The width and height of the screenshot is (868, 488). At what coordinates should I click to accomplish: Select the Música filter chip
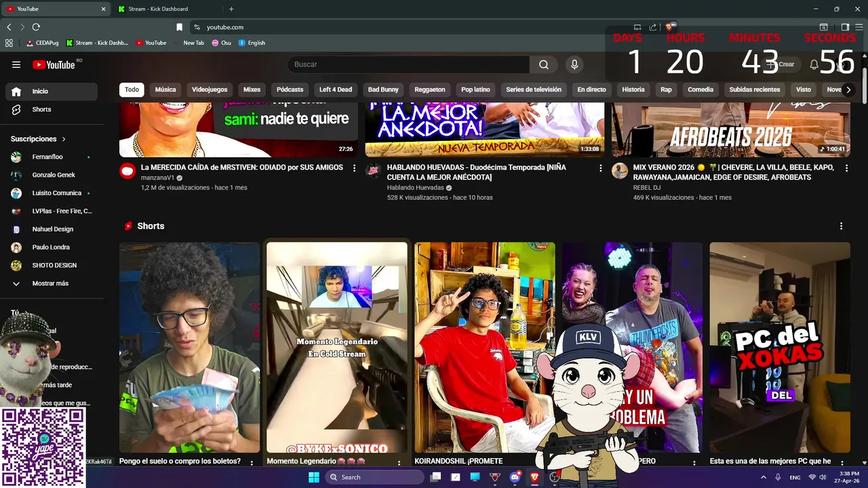click(x=165, y=89)
